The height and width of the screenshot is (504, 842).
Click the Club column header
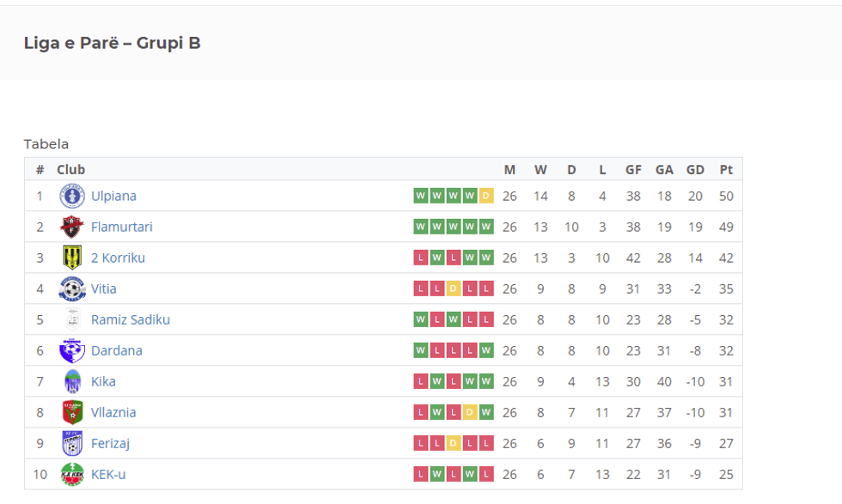(x=71, y=170)
